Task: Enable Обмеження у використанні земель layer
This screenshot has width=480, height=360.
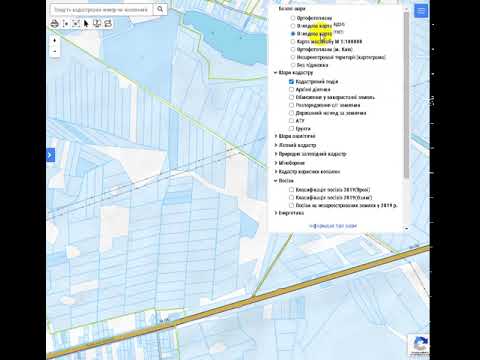Action: [291, 97]
